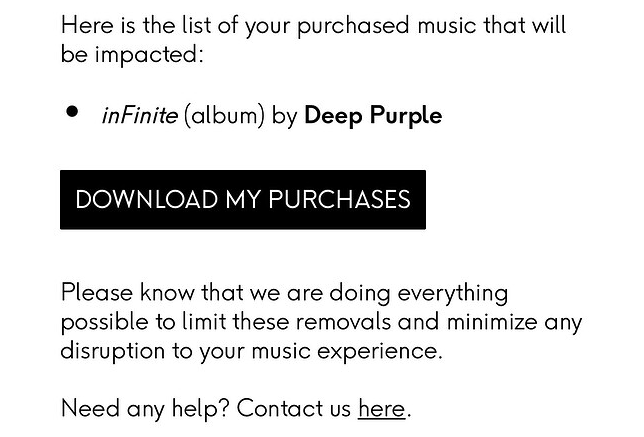Open the 'here' contact link
644x437 pixels.
[x=382, y=409]
